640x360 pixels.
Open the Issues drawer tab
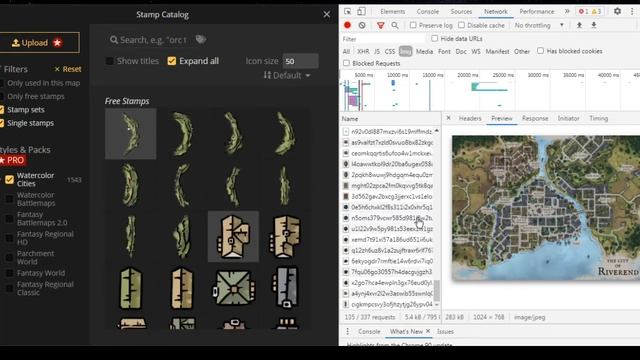tap(445, 331)
